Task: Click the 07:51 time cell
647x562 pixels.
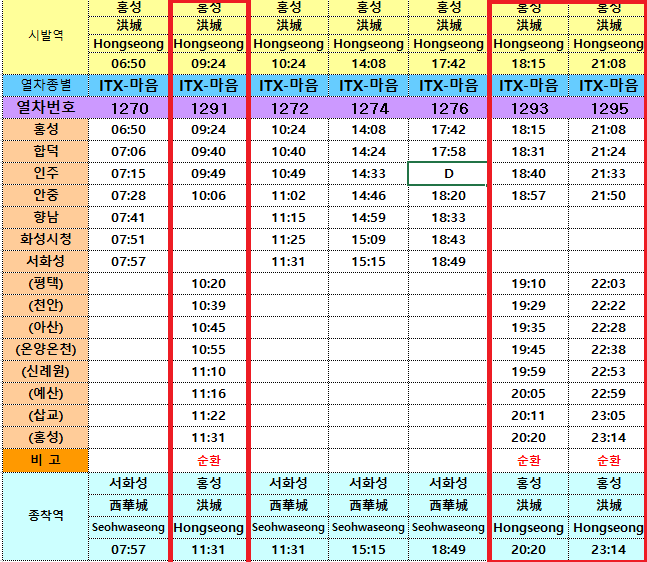Action: click(x=129, y=239)
